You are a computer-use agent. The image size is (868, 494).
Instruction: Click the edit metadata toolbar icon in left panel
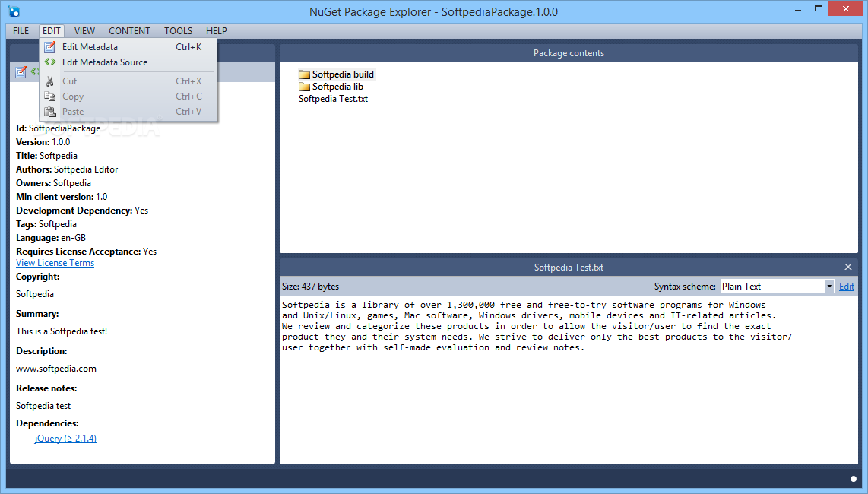pos(21,72)
